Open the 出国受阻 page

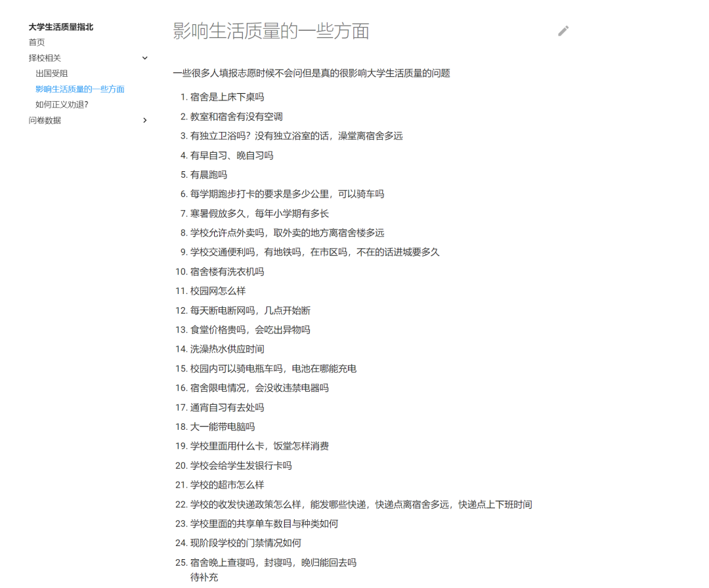(51, 73)
